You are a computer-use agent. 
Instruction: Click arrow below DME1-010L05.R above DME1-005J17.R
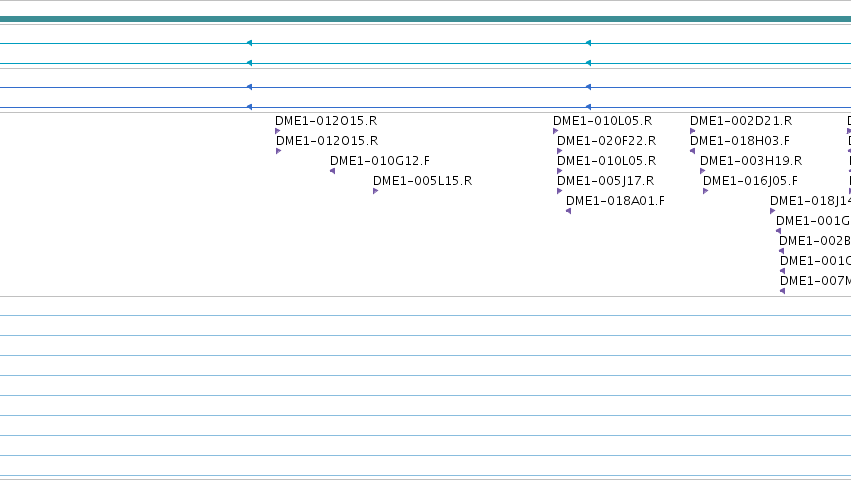560,171
